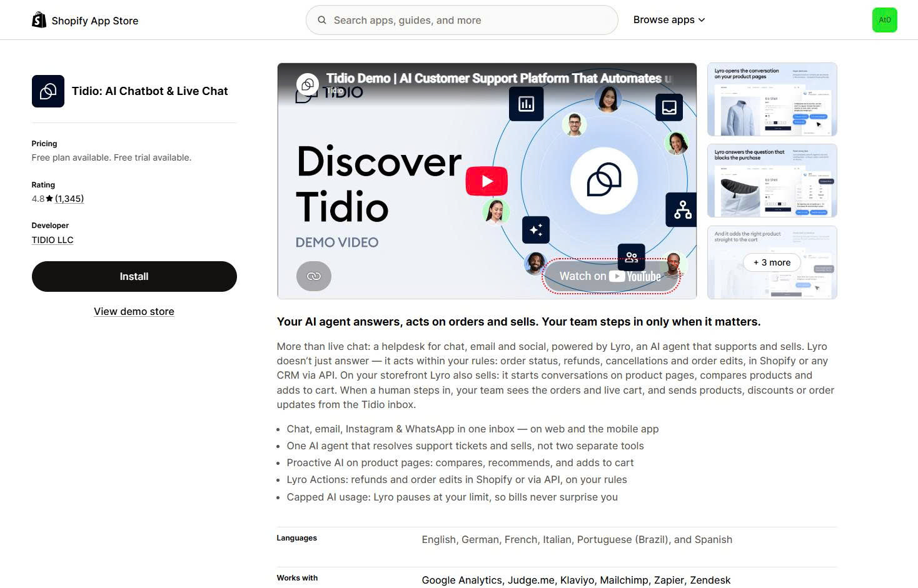Click the central Tidio logo circle
This screenshot has width=918, height=588.
tap(604, 181)
